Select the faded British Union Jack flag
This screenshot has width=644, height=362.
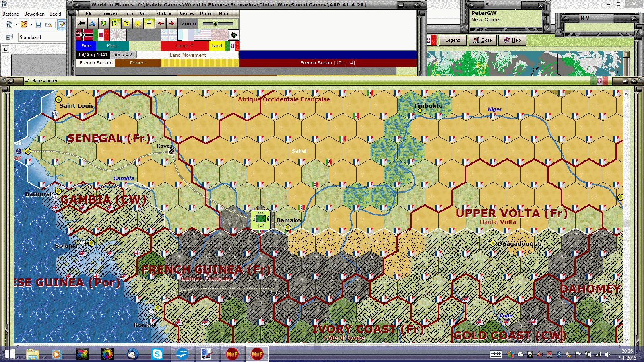pos(169,35)
